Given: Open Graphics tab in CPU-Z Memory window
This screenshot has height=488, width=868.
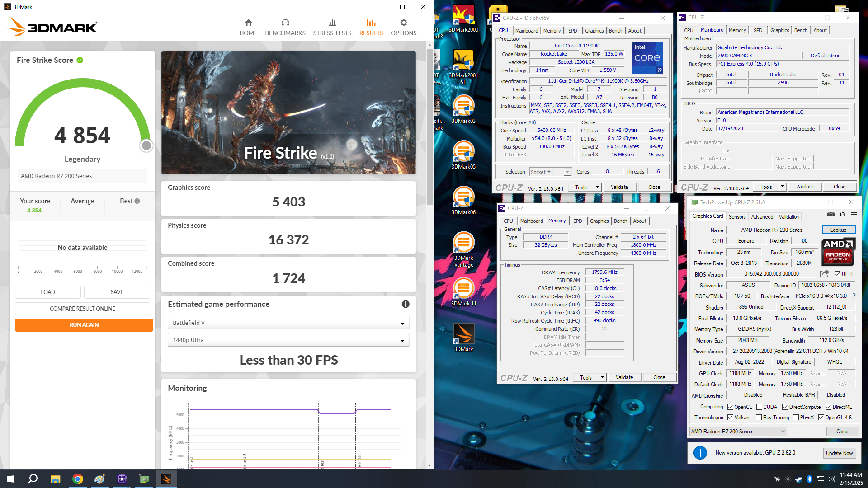Looking at the screenshot, I should point(599,221).
